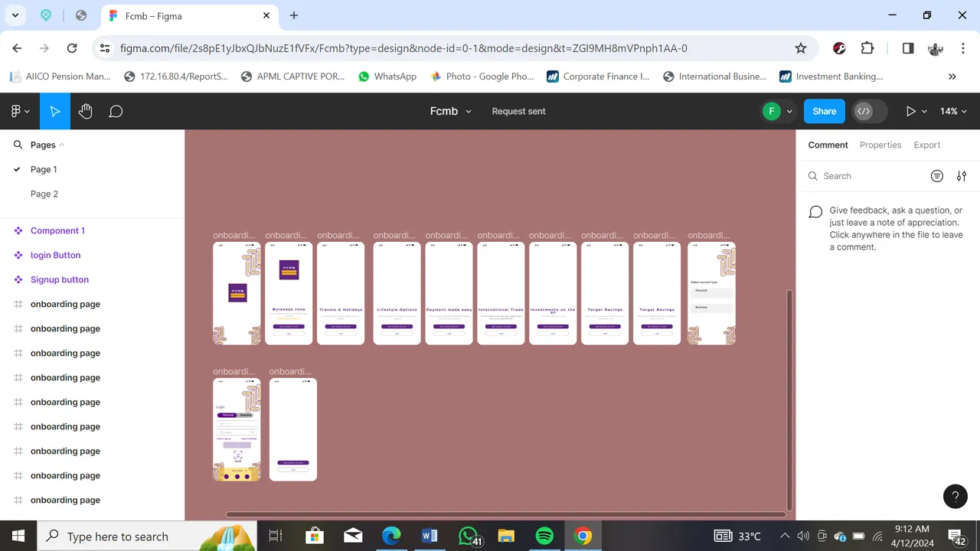Screen dimensions: 980x551
Task: Select the Lifestyle Options frame
Action: point(397,293)
